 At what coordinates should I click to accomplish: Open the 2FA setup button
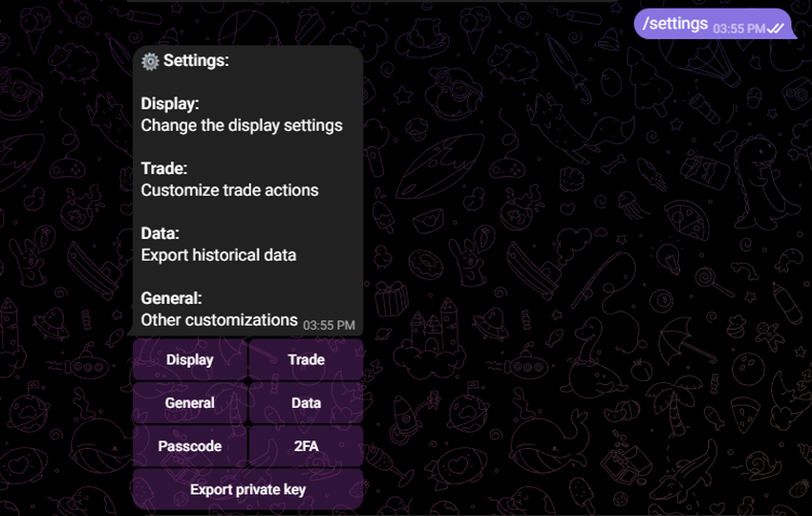[306, 446]
